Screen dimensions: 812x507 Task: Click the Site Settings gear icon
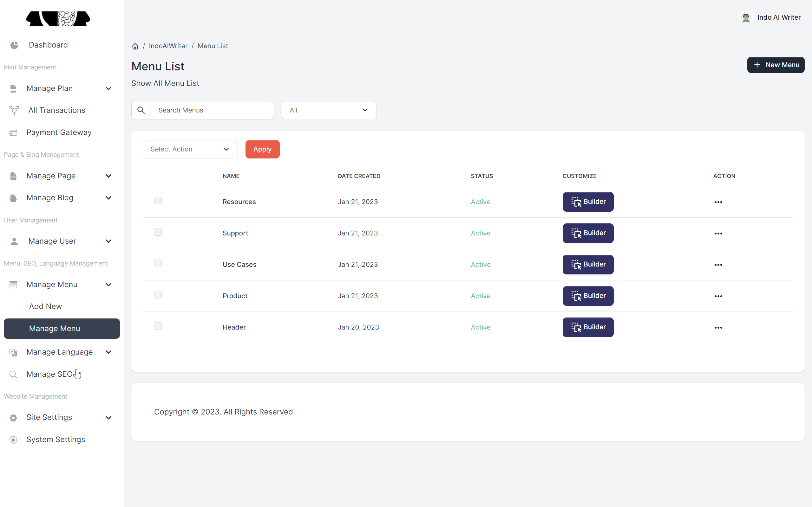pyautogui.click(x=13, y=417)
